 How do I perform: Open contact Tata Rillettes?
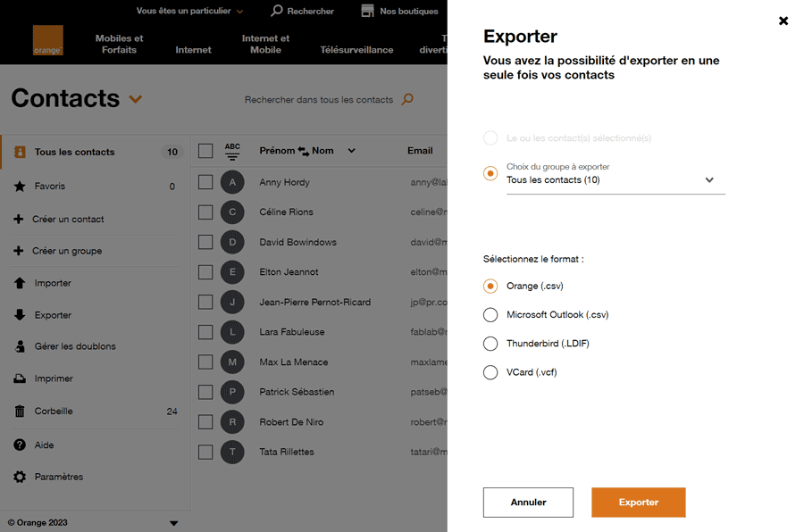(x=287, y=452)
